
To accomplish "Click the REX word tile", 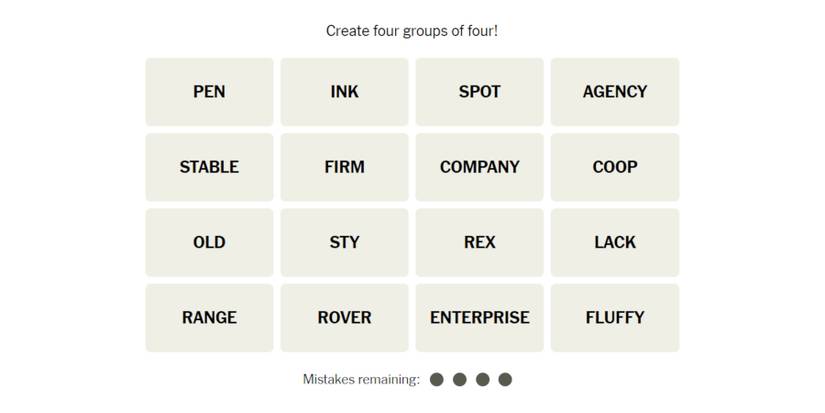I will tap(479, 242).
